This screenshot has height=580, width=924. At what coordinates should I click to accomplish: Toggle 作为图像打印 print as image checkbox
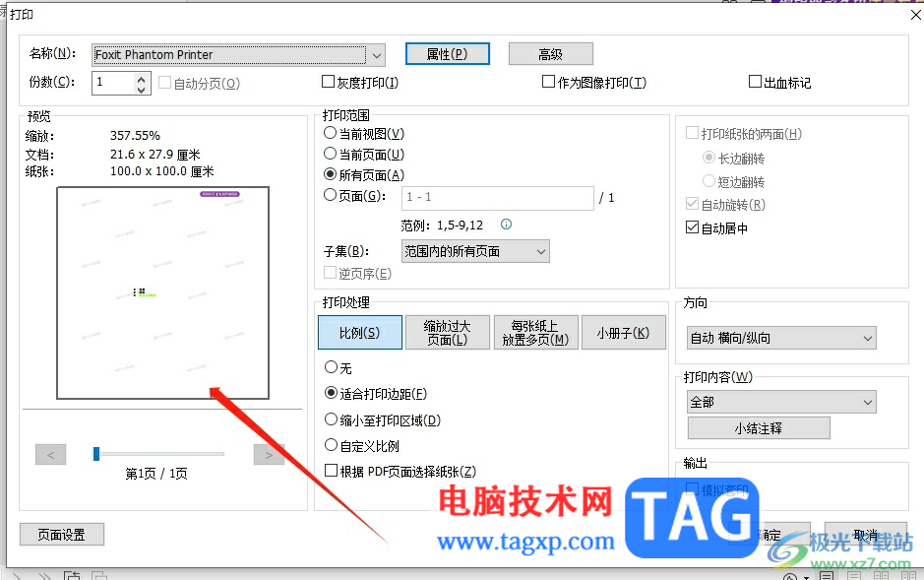click(x=548, y=82)
